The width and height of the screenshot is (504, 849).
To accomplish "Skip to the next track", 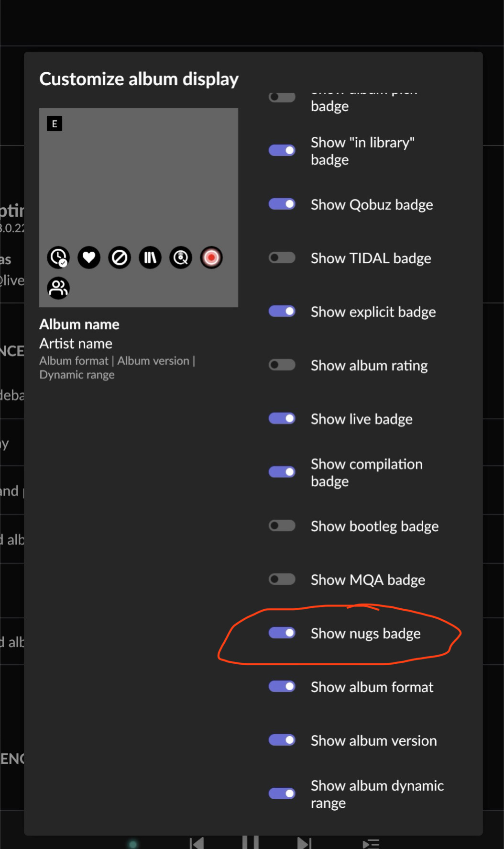I will (x=304, y=843).
